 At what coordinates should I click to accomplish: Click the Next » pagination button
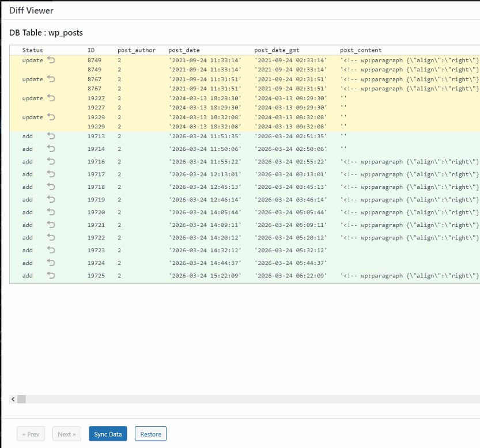(67, 434)
